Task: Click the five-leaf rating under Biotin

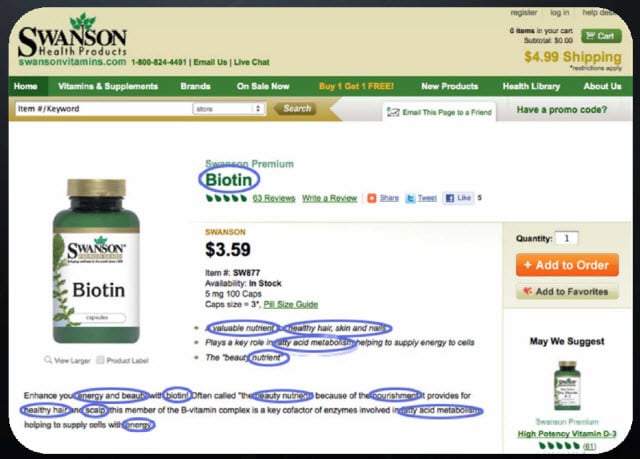Action: 226,198
